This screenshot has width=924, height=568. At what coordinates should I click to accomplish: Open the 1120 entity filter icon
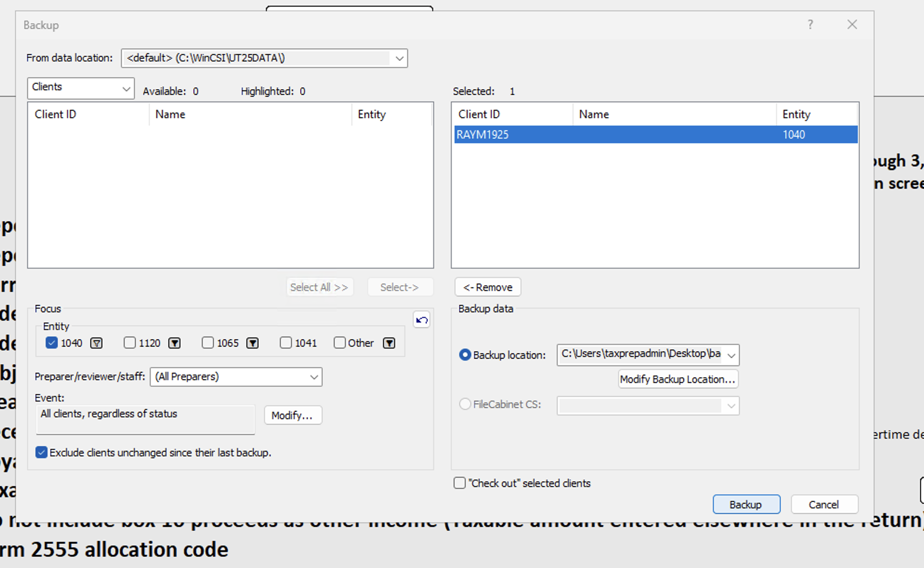pos(174,343)
